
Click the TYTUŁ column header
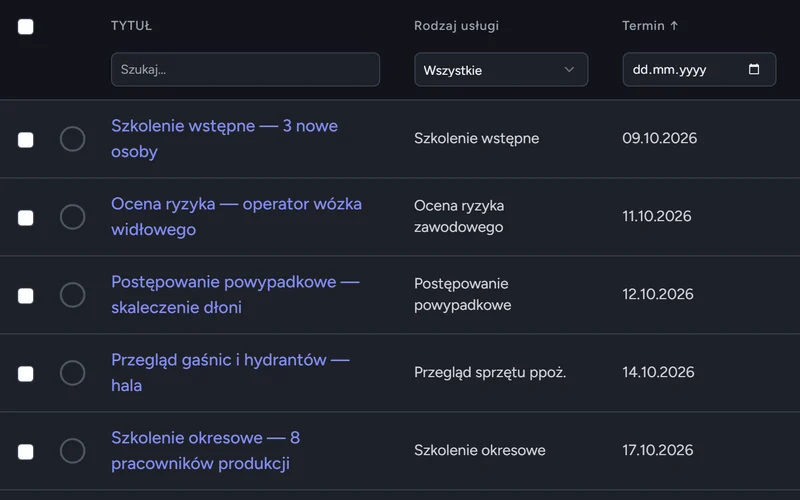pos(131,26)
